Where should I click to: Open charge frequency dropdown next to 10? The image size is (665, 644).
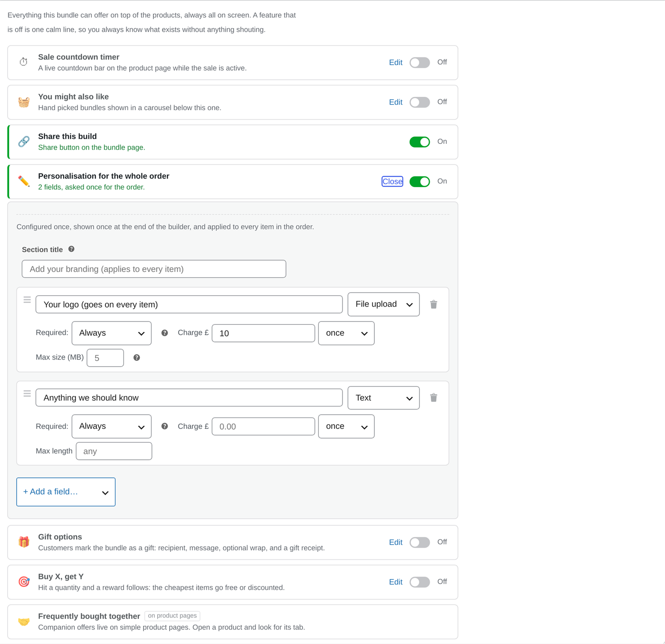pyautogui.click(x=346, y=333)
